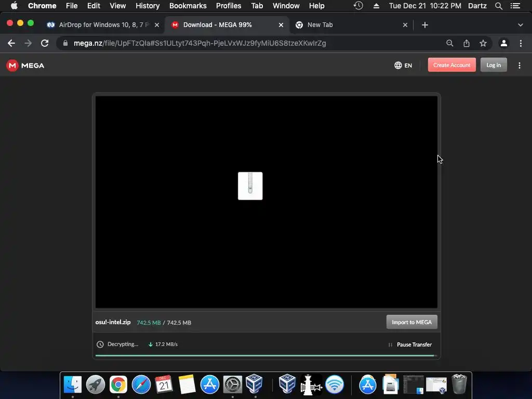Open Chrome's three-dot menu
Image resolution: width=532 pixels, height=399 pixels.
point(521,43)
